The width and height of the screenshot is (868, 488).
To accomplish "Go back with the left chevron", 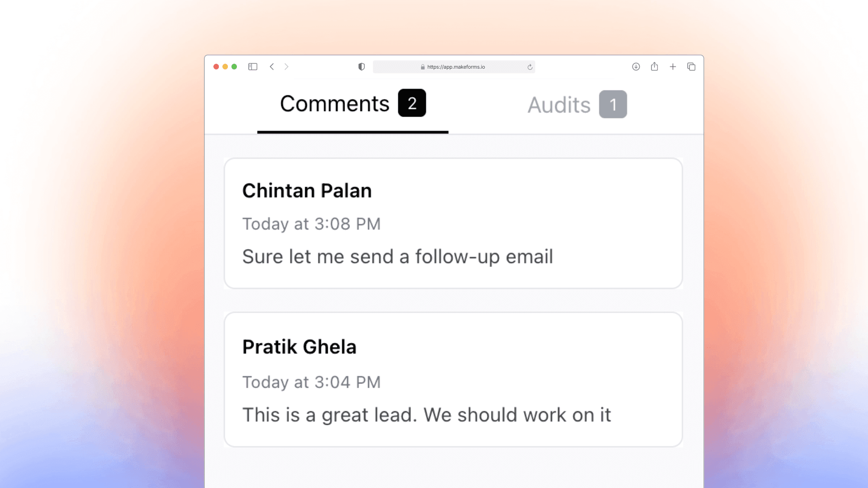I will 272,67.
